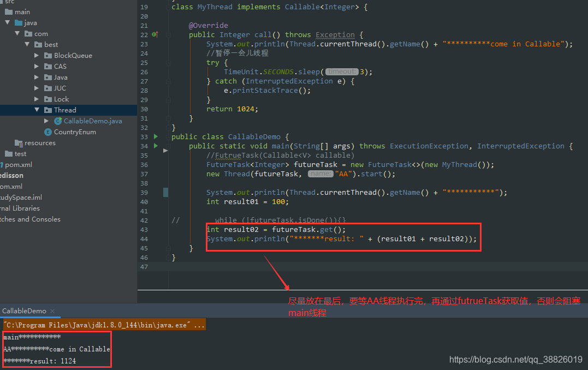The image size is (588, 370).
Task: Click the 'come in Callable' console output line
Action: [x=57, y=349]
